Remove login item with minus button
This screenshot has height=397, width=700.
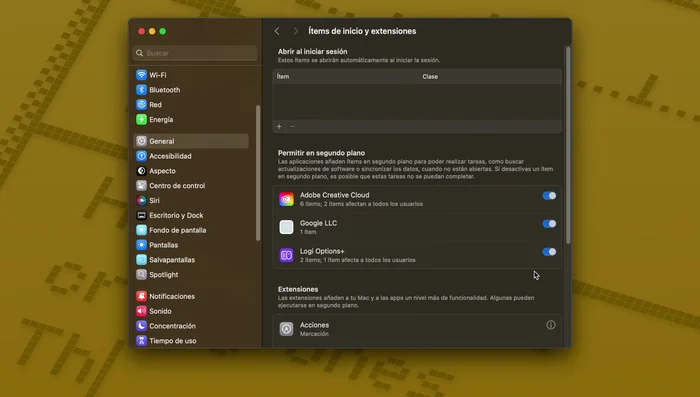point(292,126)
